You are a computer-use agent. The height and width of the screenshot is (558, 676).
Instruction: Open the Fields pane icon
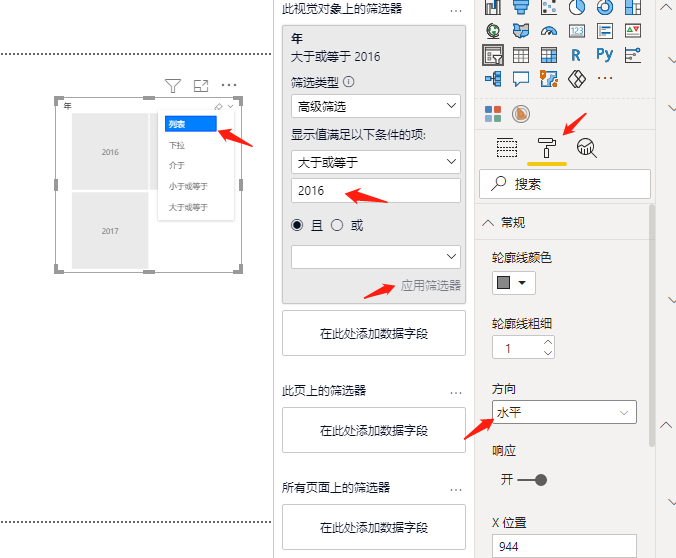tap(507, 148)
